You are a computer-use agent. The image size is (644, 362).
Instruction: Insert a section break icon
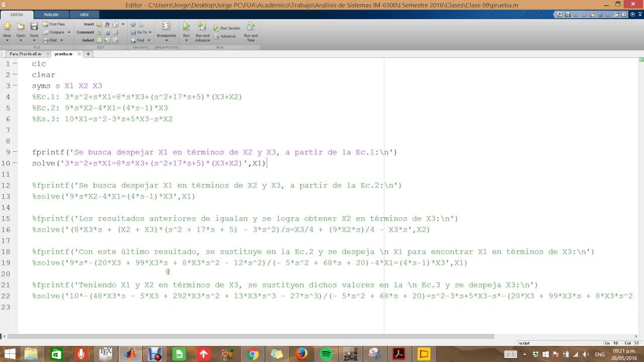coord(100,24)
